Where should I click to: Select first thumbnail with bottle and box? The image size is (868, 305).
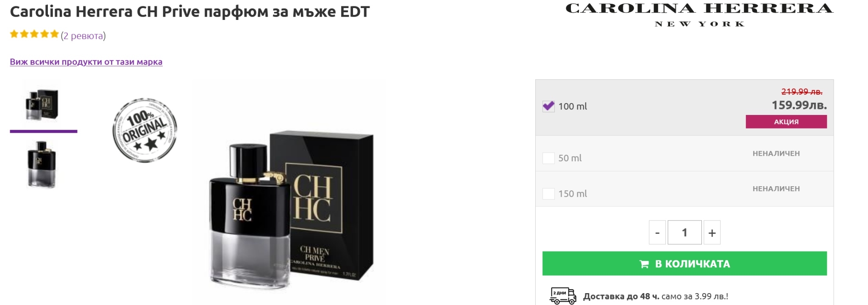coord(42,104)
